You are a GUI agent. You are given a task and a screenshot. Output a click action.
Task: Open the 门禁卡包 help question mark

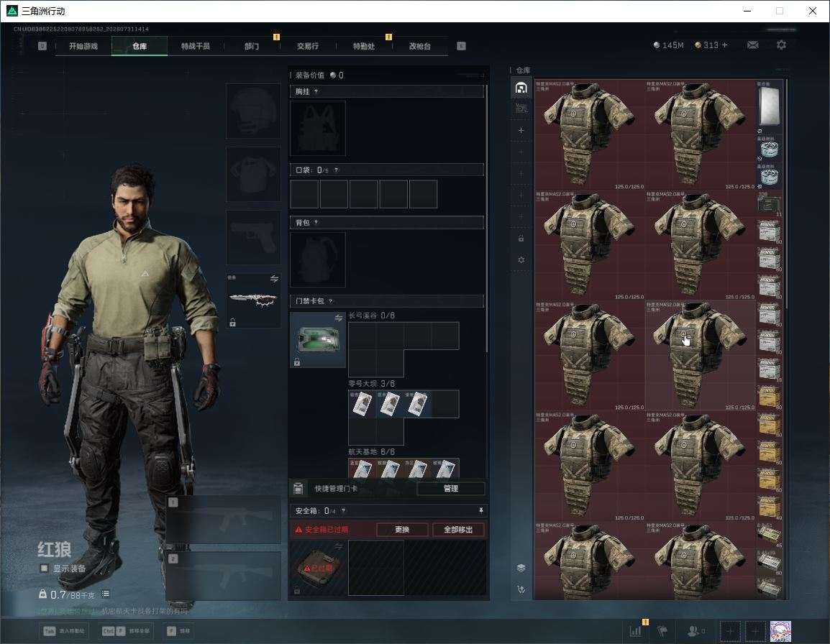[x=330, y=301]
